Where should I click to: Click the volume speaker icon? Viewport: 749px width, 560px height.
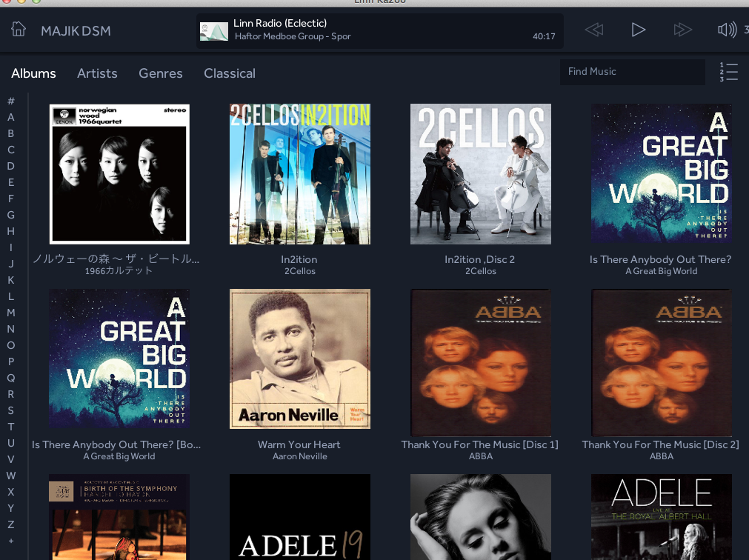[727, 30]
